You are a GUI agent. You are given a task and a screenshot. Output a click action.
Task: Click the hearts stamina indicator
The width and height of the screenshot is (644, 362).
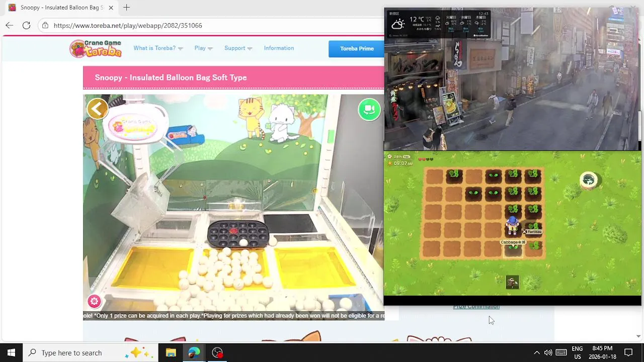coord(426,159)
